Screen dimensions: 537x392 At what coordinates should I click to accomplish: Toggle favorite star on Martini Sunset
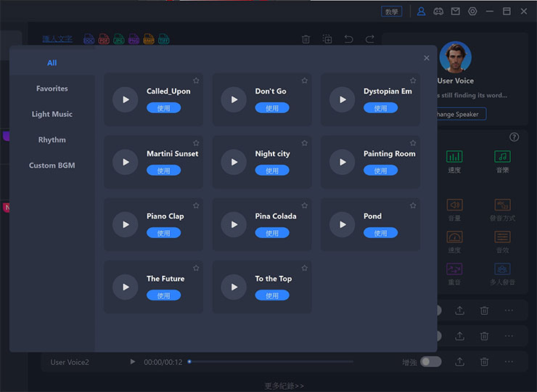196,143
